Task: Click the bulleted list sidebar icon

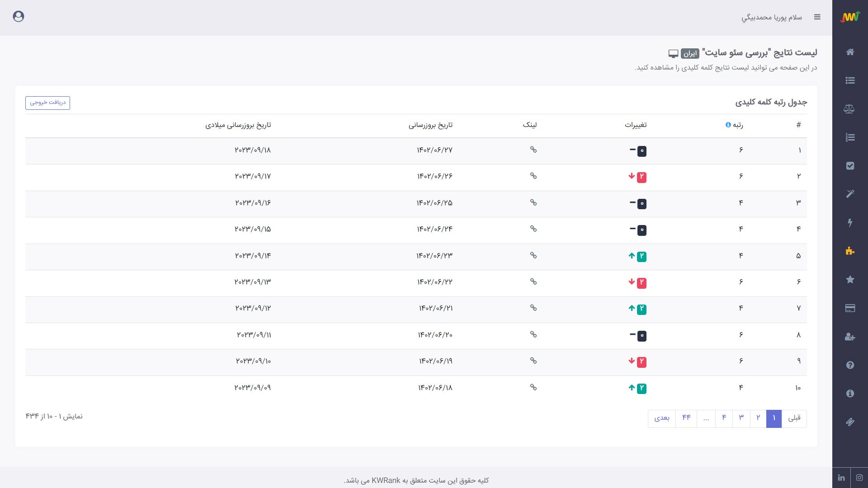Action: point(850,80)
